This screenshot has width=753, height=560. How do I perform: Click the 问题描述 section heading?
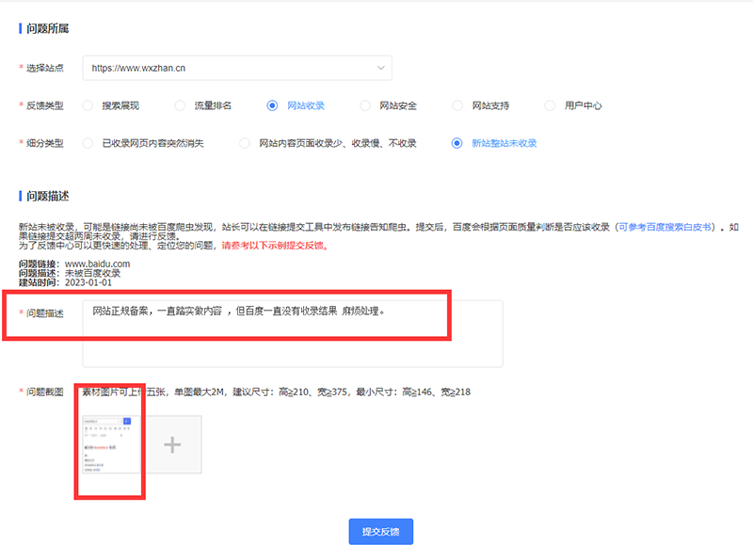click(x=48, y=196)
